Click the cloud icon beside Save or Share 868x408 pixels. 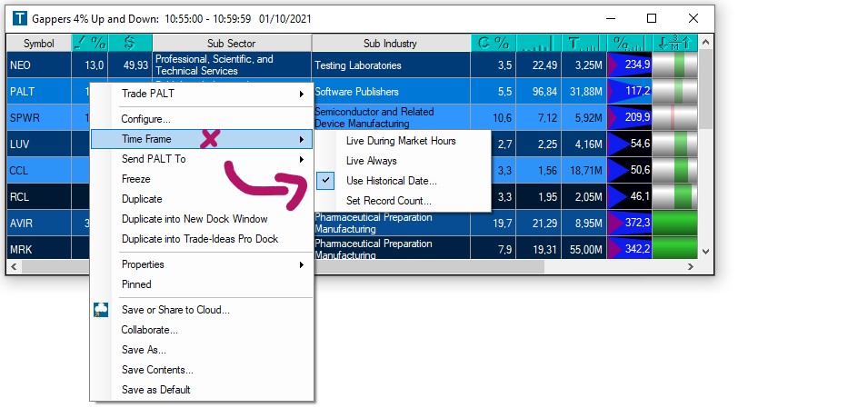point(101,310)
